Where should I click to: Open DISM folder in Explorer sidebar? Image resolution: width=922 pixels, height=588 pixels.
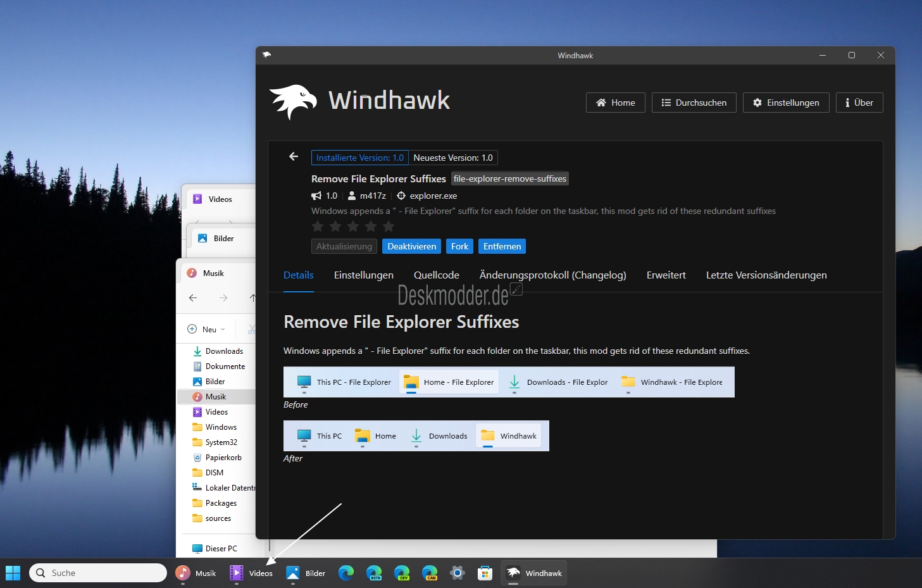pyautogui.click(x=217, y=473)
